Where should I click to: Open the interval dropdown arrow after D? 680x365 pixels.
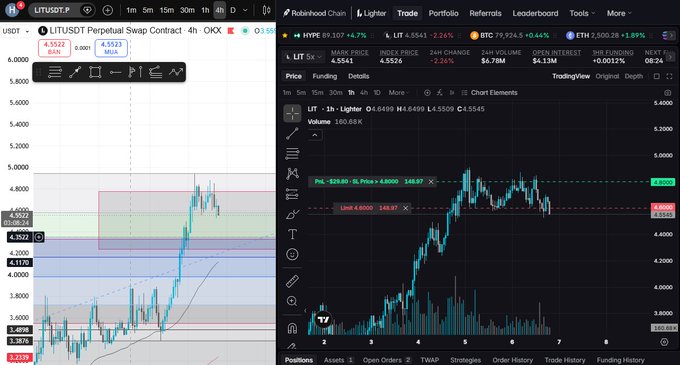(x=245, y=10)
